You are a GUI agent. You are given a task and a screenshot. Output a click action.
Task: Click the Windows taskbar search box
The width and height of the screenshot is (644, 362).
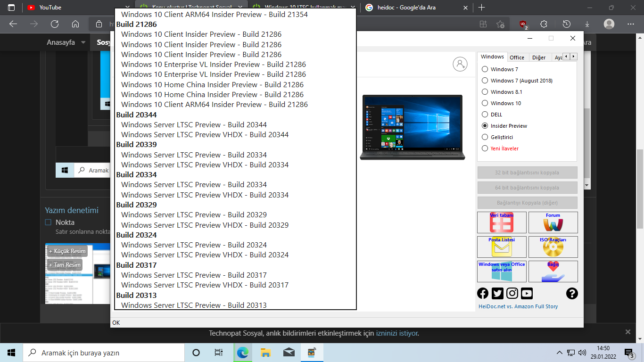click(104, 353)
